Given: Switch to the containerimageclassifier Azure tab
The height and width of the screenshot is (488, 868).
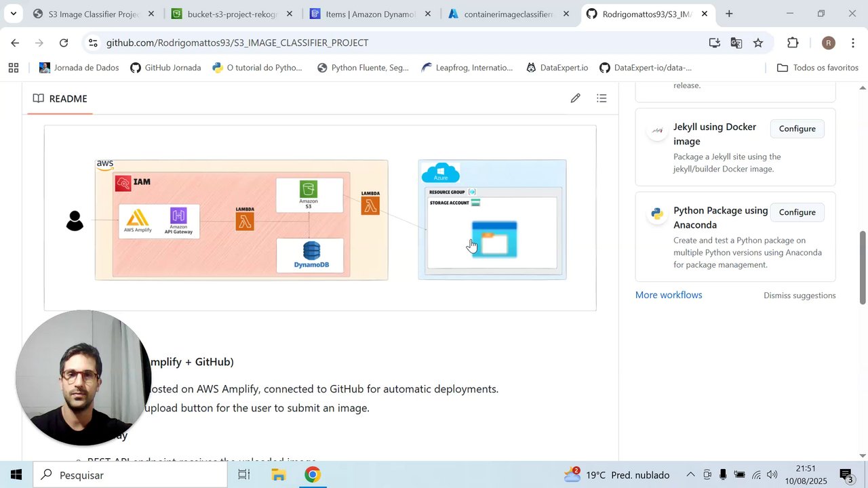Looking at the screenshot, I should pyautogui.click(x=509, y=14).
